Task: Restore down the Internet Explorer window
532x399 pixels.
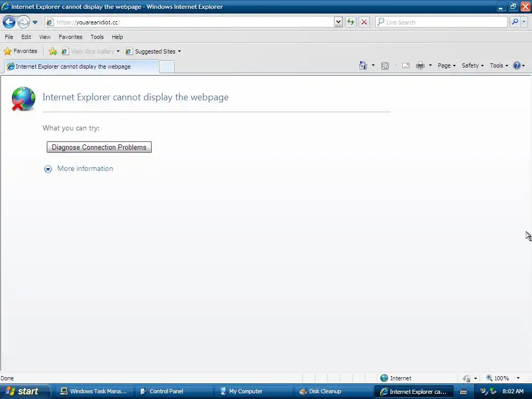Action: 513,7
